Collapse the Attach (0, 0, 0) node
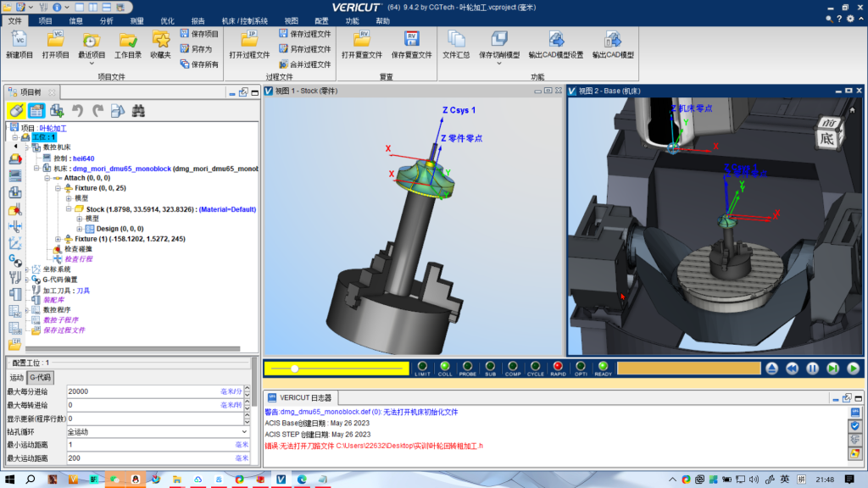The height and width of the screenshot is (488, 868). point(47,178)
